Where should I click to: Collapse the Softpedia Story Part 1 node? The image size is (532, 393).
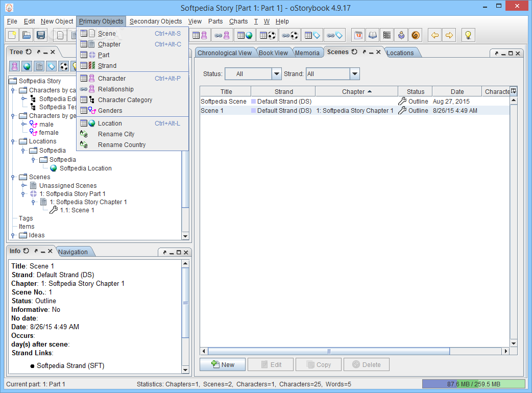[23, 193]
